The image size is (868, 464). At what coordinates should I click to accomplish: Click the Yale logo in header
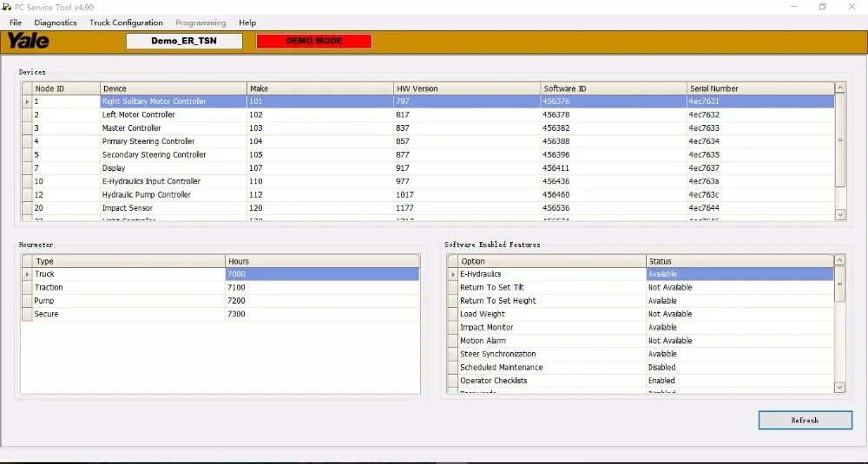click(29, 41)
